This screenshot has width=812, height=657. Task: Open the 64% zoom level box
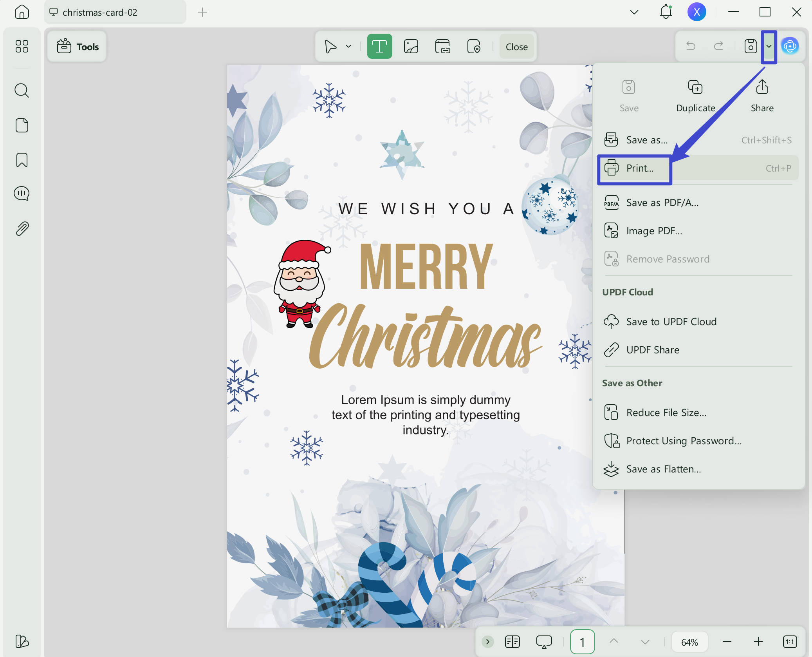tap(689, 642)
